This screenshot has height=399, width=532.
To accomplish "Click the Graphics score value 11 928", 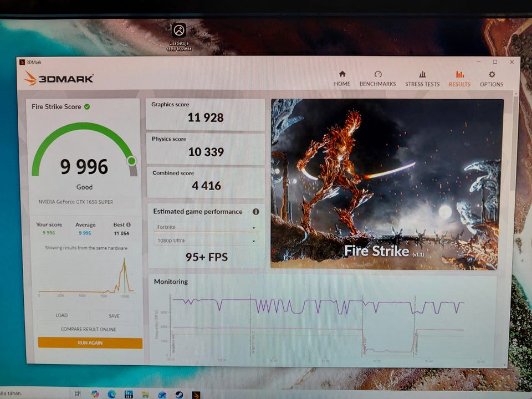I will coord(206,117).
